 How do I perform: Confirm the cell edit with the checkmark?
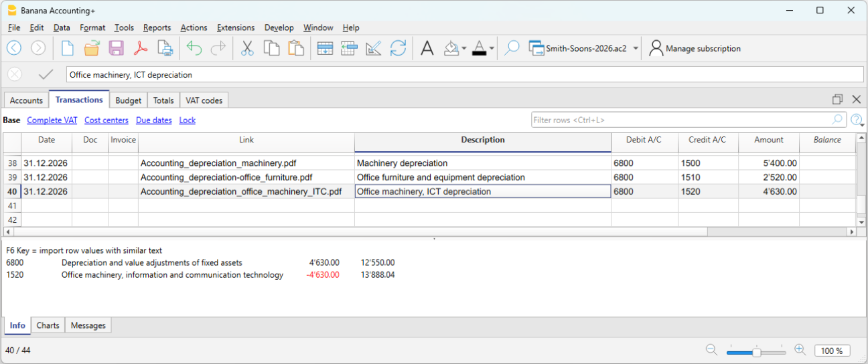pos(46,74)
